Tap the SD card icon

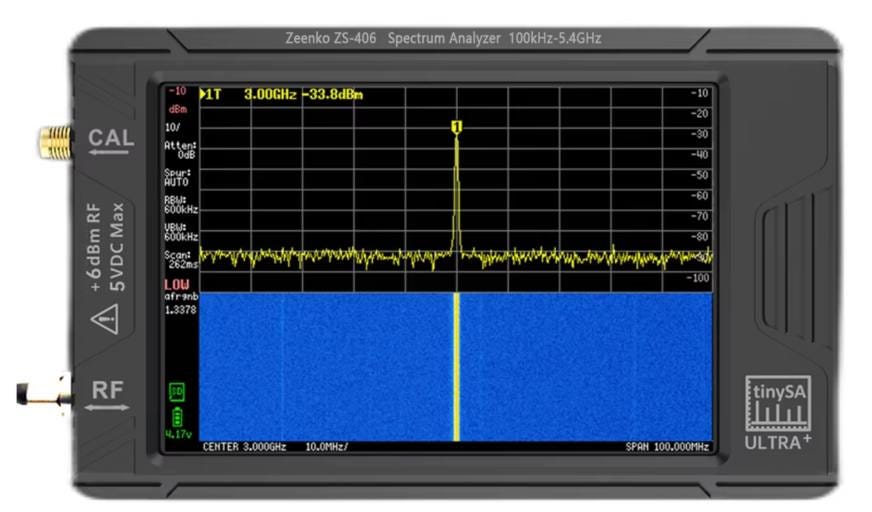coord(176,390)
